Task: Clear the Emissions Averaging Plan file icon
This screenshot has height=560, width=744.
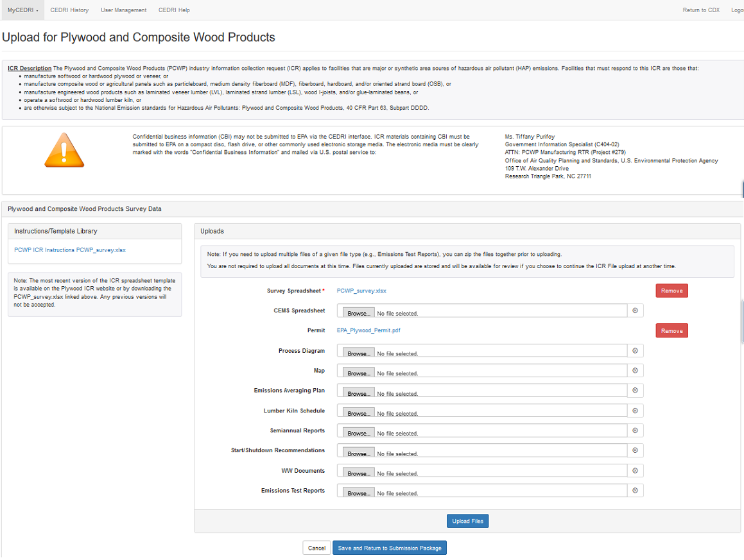Action: click(x=635, y=391)
